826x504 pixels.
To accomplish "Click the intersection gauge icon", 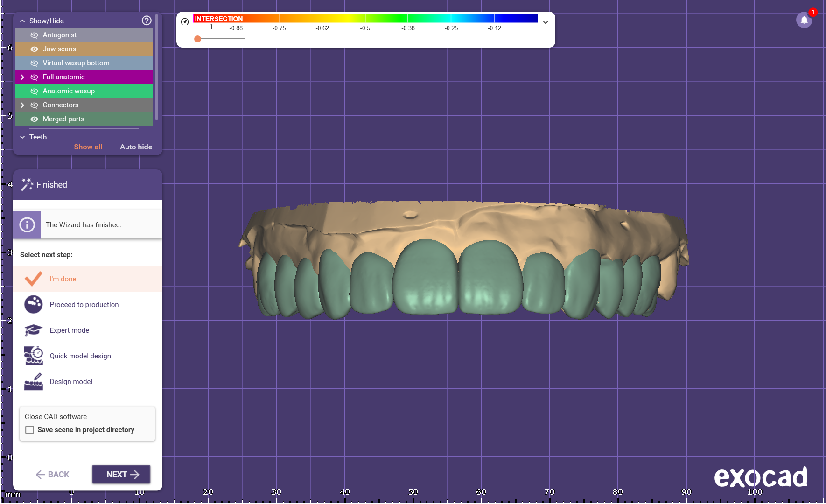I will (185, 21).
